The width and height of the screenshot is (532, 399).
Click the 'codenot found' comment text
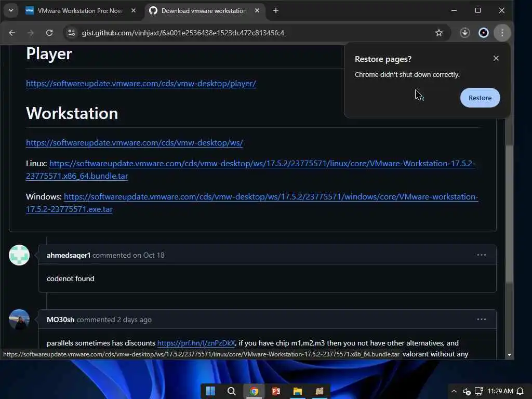point(71,278)
